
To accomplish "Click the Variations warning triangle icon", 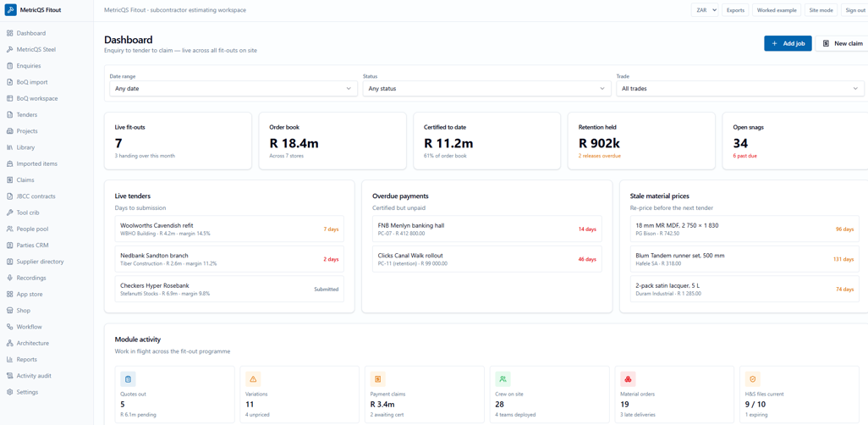I will click(253, 379).
